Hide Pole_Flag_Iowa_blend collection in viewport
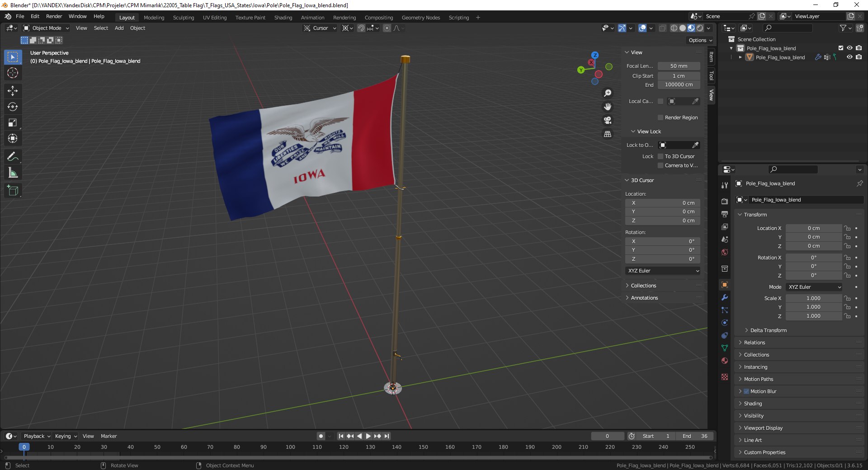 (849, 48)
